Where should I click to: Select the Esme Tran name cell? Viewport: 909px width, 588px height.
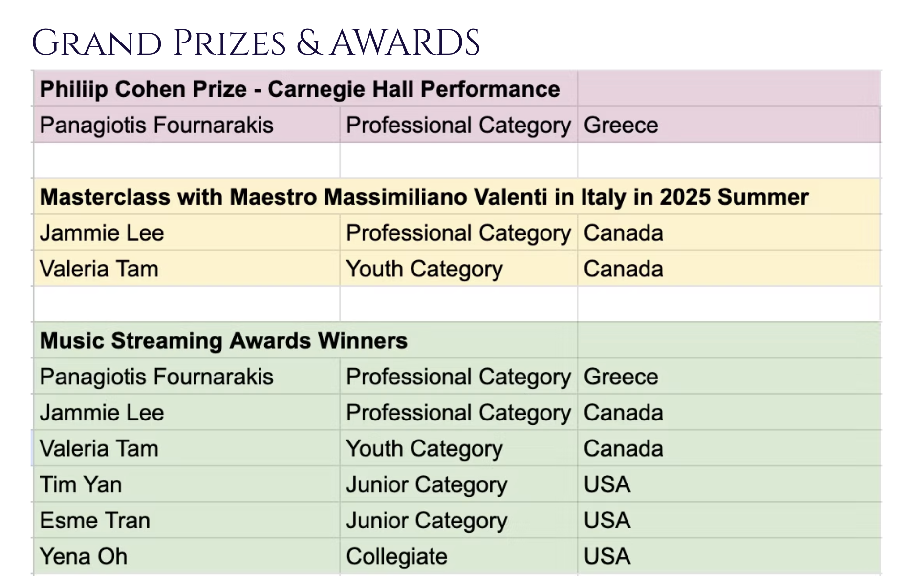point(95,521)
